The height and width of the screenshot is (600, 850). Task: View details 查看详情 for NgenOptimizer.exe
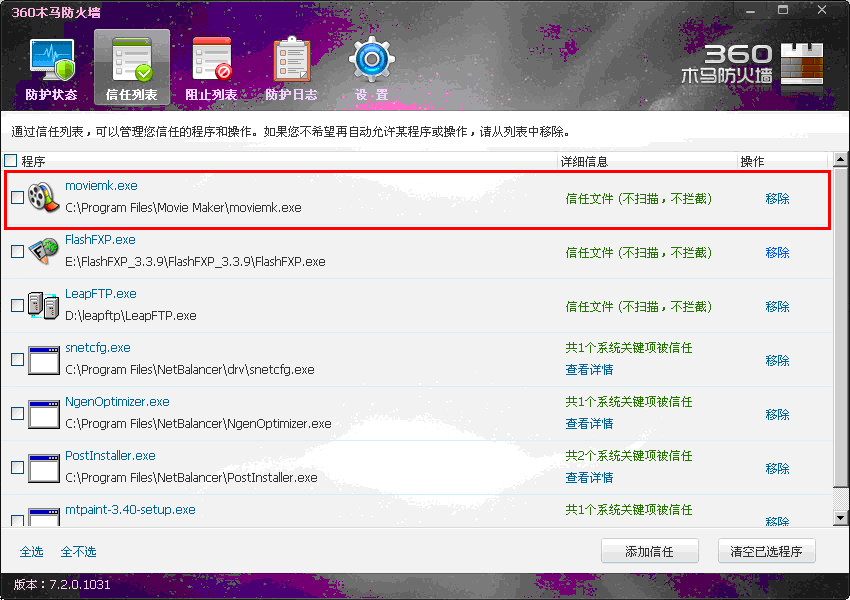(589, 424)
